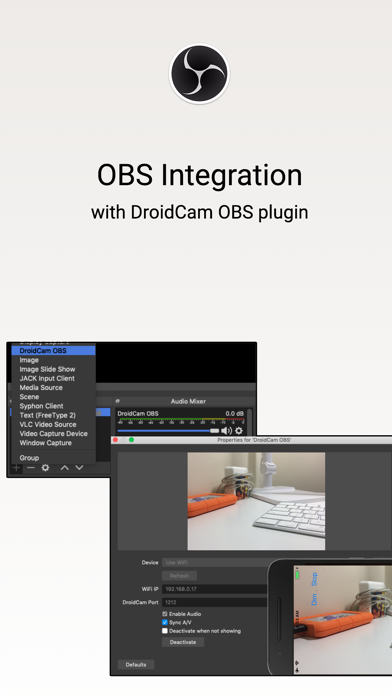
Task: Mute DroidCam OBS speaker icon
Action: click(x=226, y=431)
